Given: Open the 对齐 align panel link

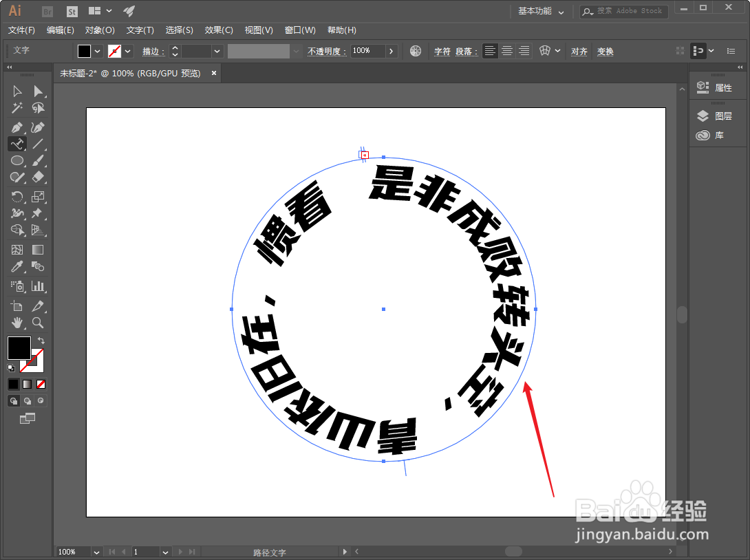Looking at the screenshot, I should (x=579, y=51).
